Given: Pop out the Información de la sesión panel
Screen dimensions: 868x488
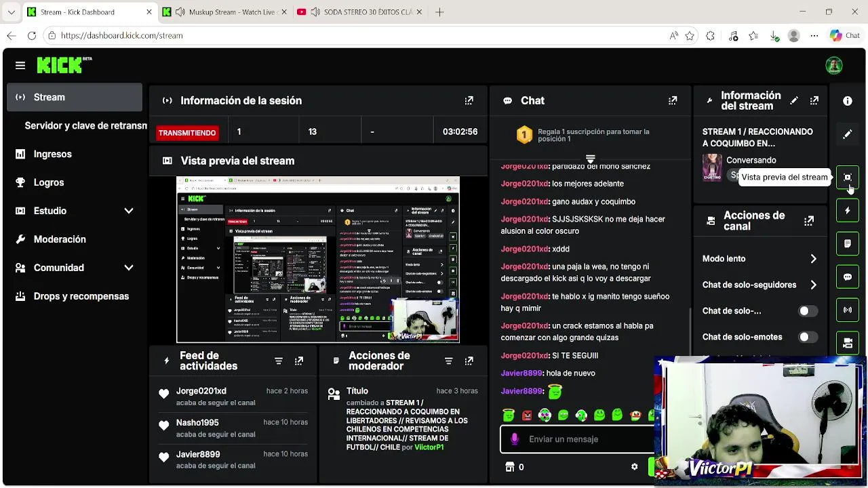Looking at the screenshot, I should (x=469, y=100).
